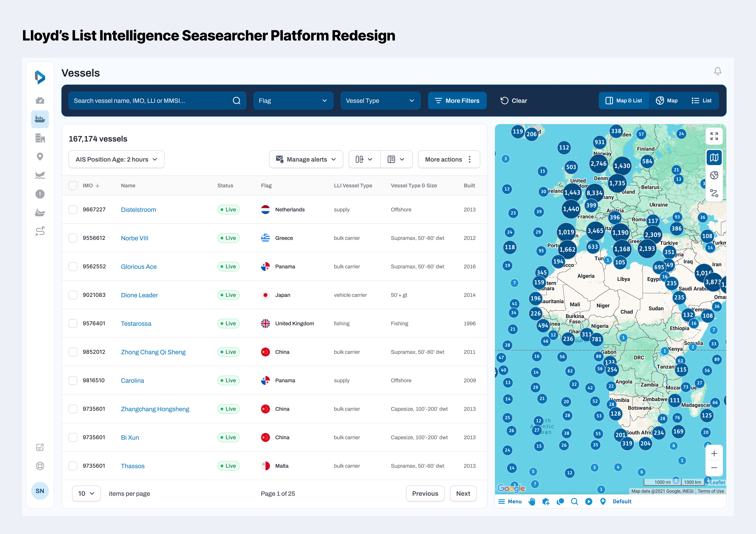Click the map play button icon

(589, 501)
